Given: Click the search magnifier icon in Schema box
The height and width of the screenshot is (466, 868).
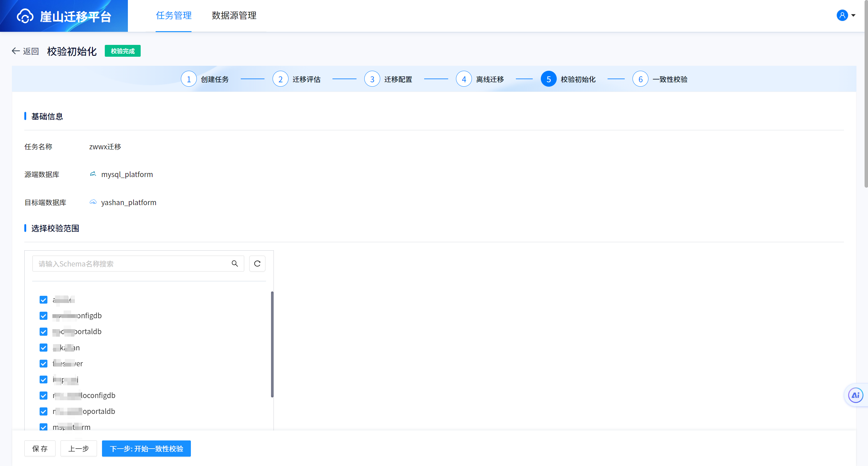Looking at the screenshot, I should coord(235,264).
